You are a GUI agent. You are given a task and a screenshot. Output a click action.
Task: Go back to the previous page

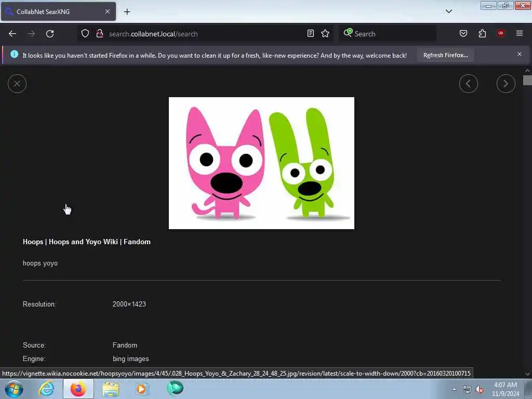click(x=12, y=34)
